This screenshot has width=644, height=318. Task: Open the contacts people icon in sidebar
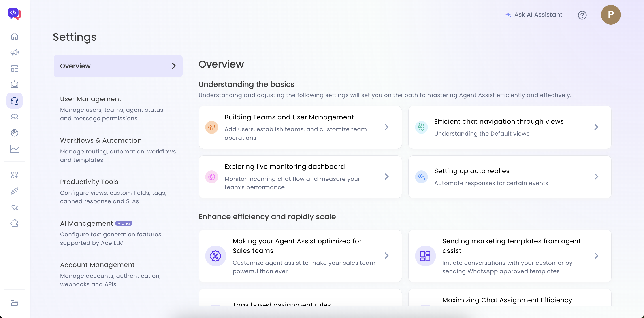tap(15, 117)
